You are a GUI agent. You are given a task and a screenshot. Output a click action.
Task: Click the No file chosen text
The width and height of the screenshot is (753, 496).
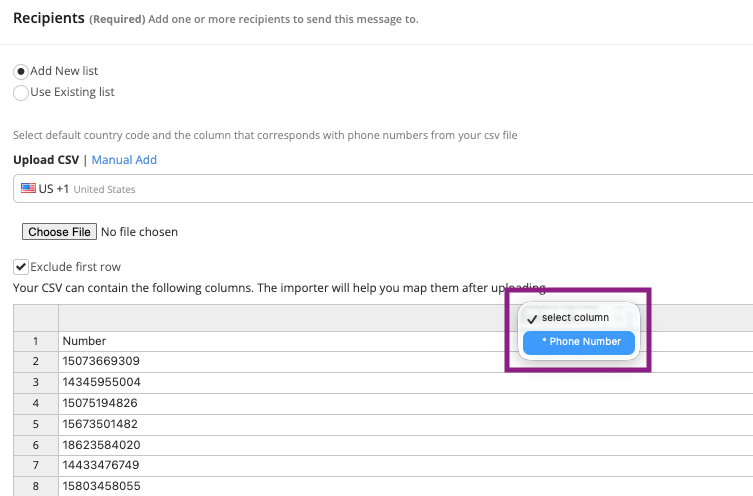139,232
